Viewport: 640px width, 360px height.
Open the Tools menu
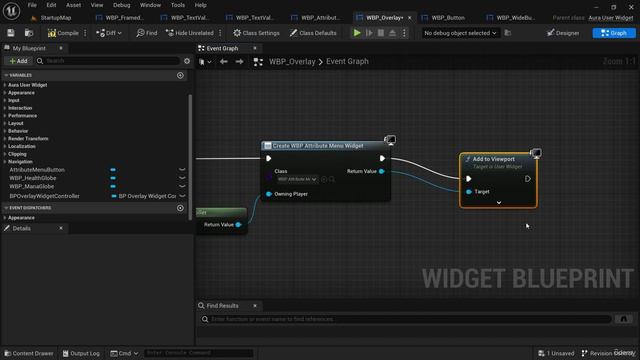(178, 5)
